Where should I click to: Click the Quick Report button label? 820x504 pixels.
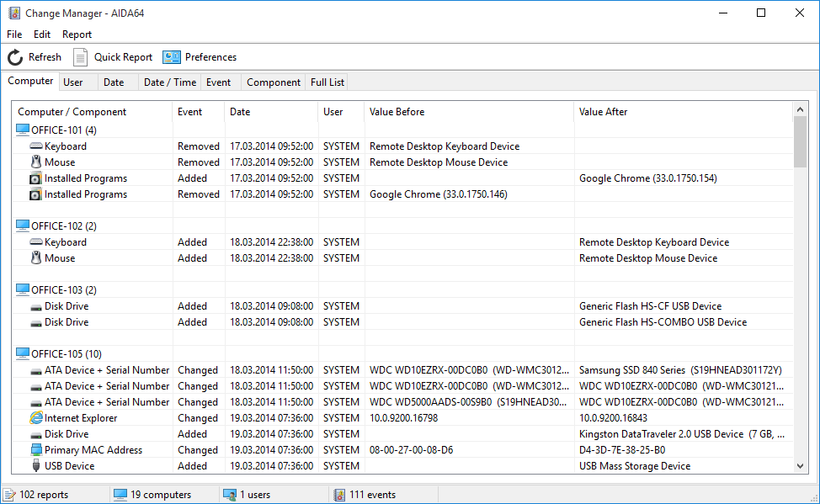tap(123, 57)
